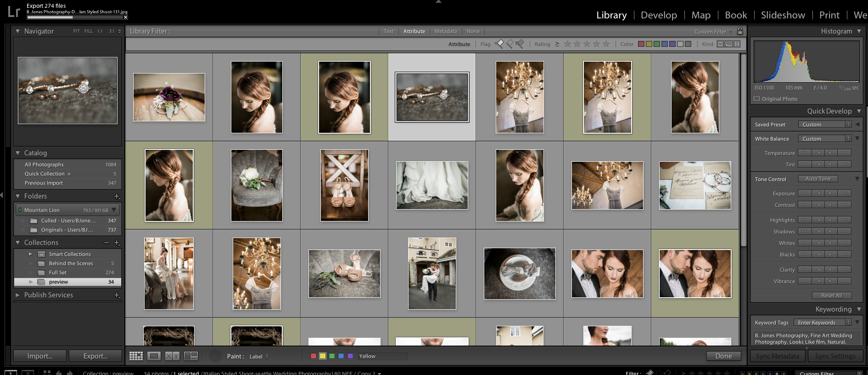Click the Export button
The image size is (868, 375).
95,356
